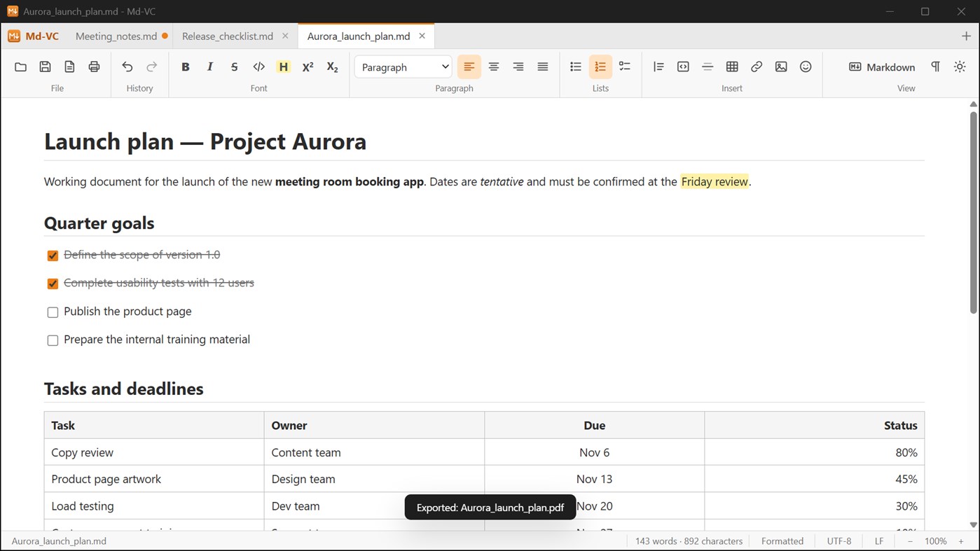Print the document
This screenshot has height=551, width=980.
[x=94, y=67]
